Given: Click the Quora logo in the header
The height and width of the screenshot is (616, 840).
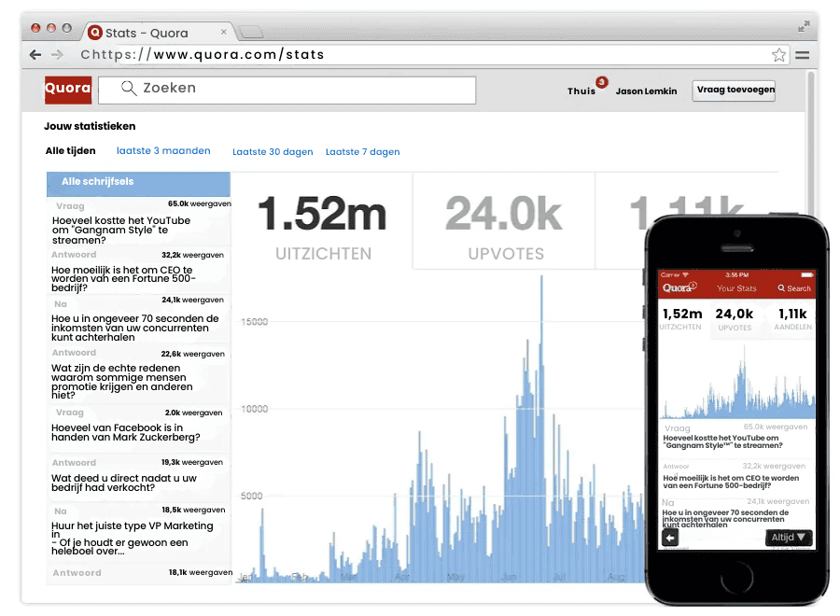Looking at the screenshot, I should point(68,90).
